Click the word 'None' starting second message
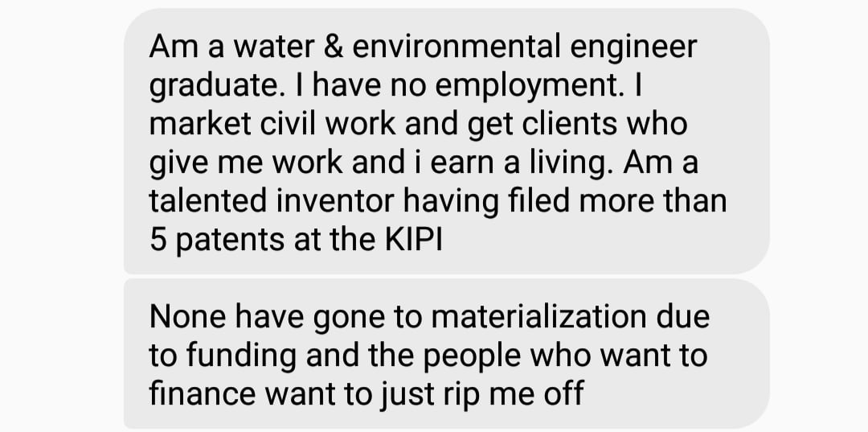868x432 pixels. 187,317
